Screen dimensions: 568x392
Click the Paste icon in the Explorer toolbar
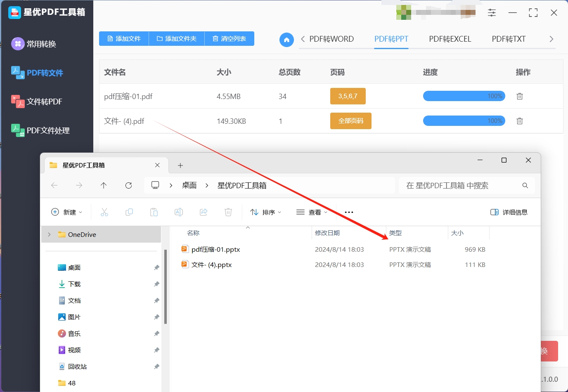[154, 212]
